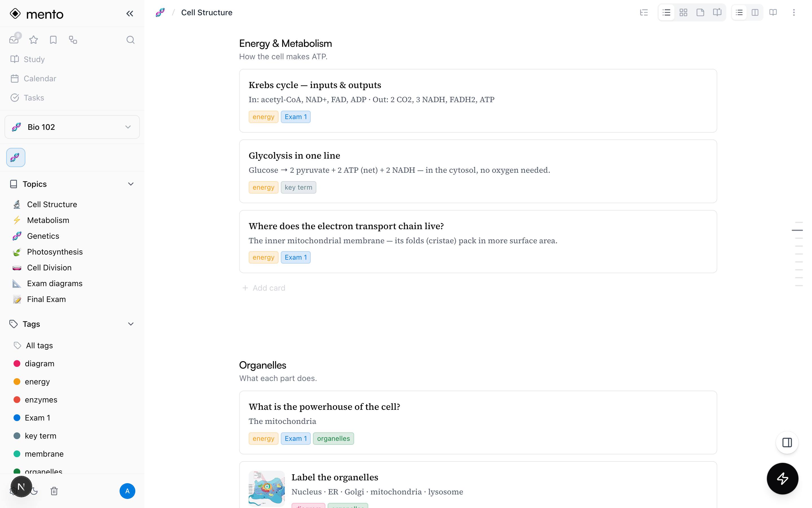Open 'What is the powerhouse of the cell?' card
This screenshot has height=508, width=812.
pyautogui.click(x=478, y=422)
